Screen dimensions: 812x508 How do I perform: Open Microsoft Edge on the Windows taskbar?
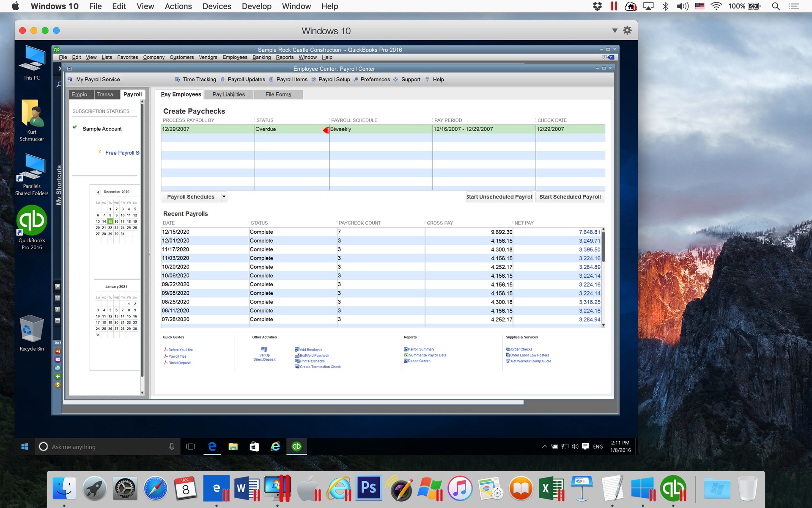point(212,447)
